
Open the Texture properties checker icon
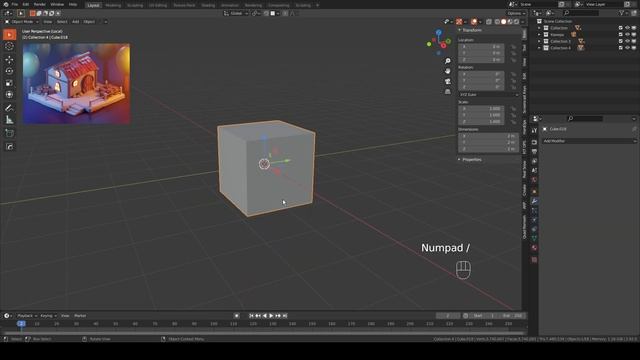[x=534, y=260]
